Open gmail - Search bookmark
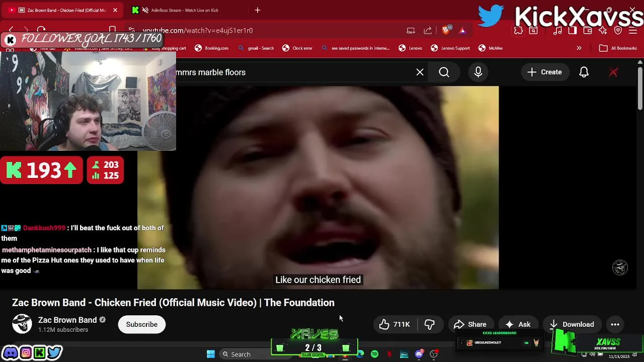 point(256,48)
